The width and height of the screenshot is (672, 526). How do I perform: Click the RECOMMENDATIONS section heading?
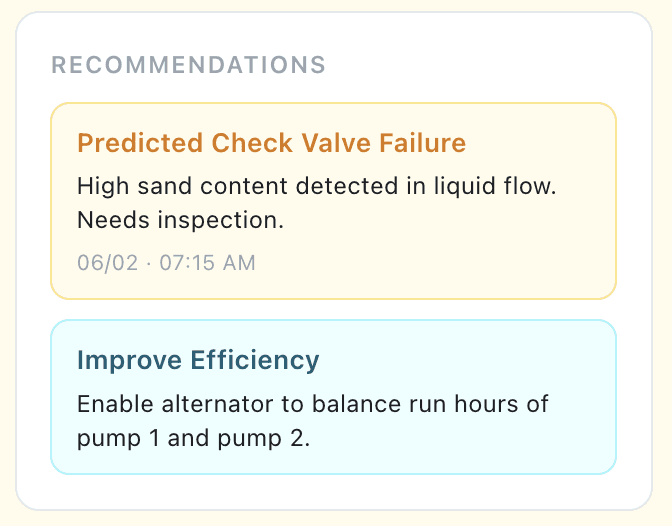(x=189, y=65)
